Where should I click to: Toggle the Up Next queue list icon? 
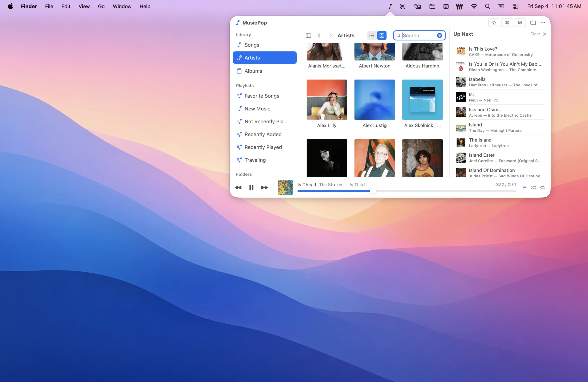click(524, 188)
